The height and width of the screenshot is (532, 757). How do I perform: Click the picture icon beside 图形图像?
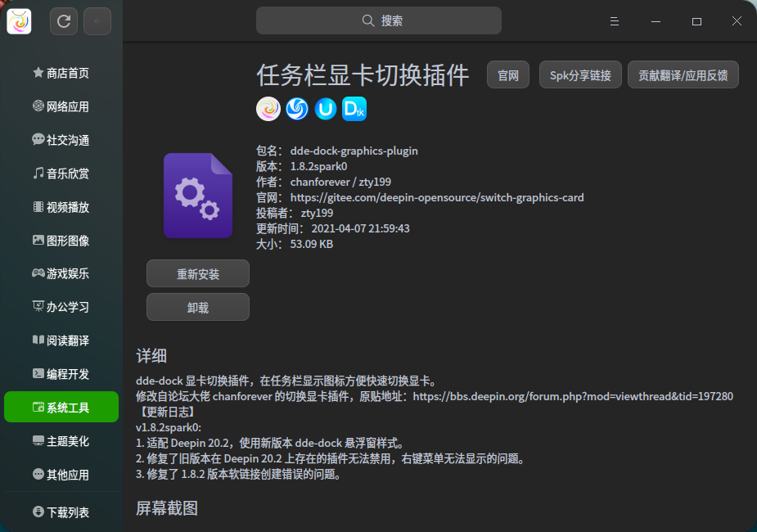tap(38, 240)
